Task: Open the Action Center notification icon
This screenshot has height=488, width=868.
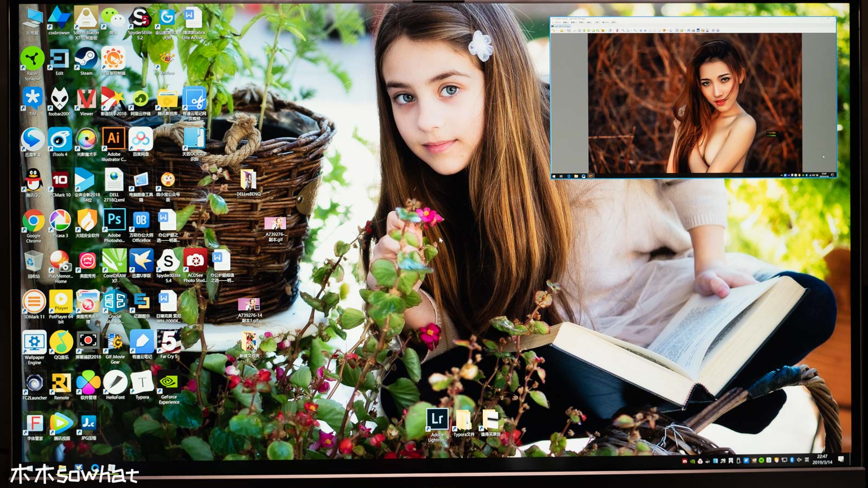Action: click(841, 459)
